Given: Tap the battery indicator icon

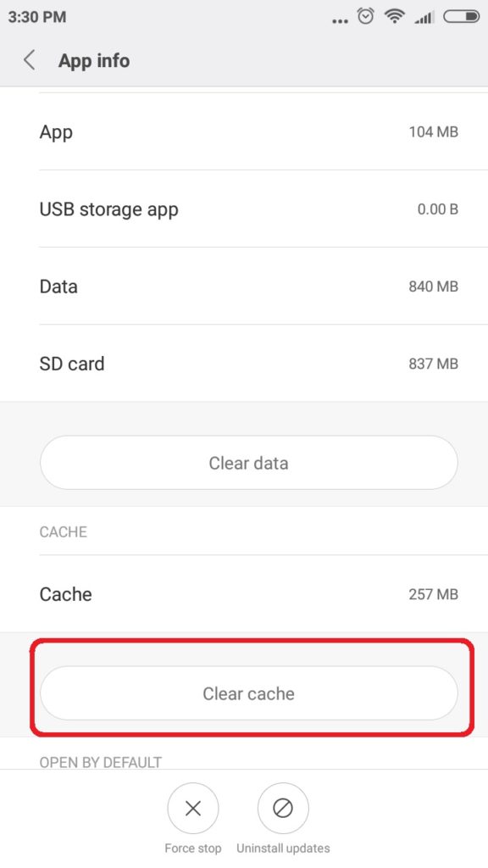Looking at the screenshot, I should 462,17.
